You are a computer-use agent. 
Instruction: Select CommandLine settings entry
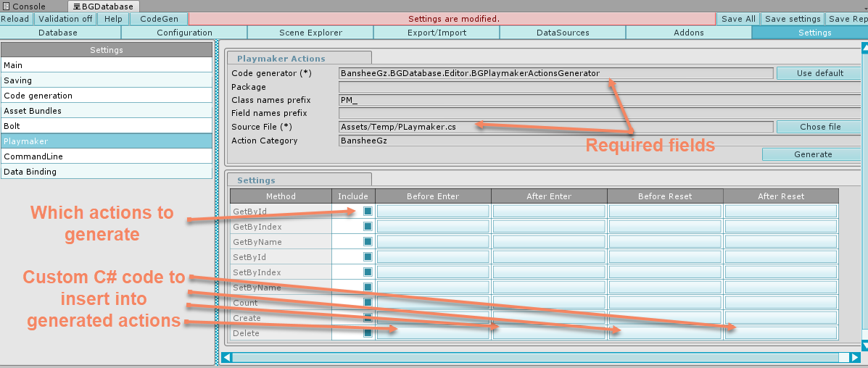pyautogui.click(x=107, y=156)
